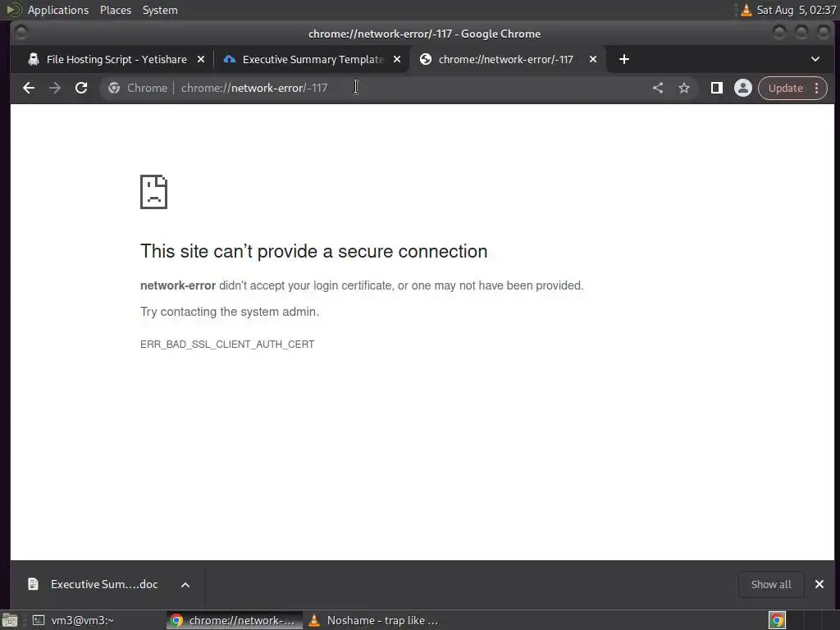Viewport: 840px width, 630px height.
Task: Open the System menu
Action: tap(160, 10)
